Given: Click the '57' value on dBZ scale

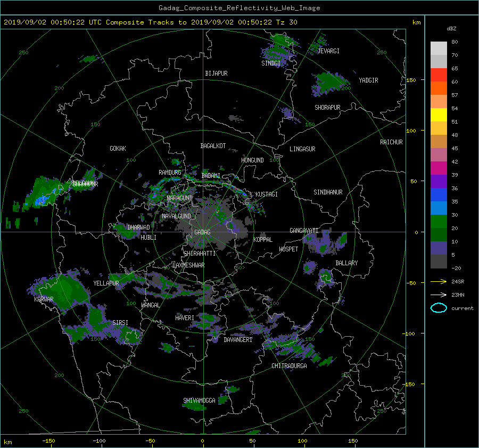Looking at the screenshot, I should coord(455,95).
